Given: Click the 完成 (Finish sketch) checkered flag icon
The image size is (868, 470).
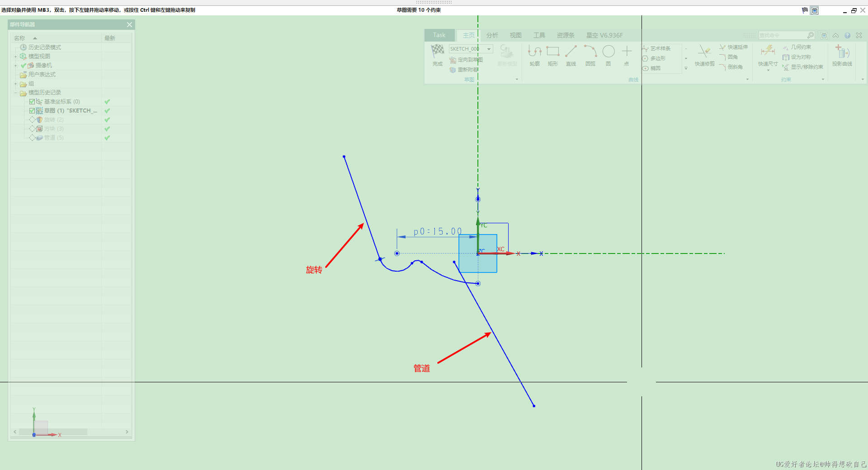Looking at the screenshot, I should click(x=437, y=52).
